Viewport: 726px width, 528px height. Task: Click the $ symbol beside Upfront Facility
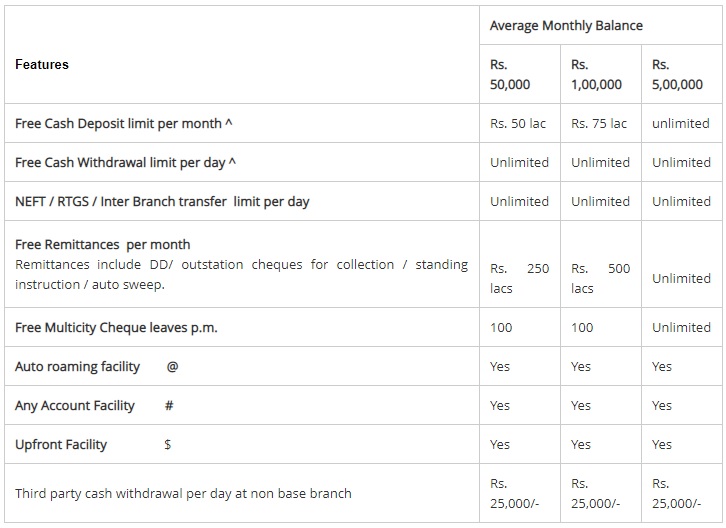[x=168, y=445]
